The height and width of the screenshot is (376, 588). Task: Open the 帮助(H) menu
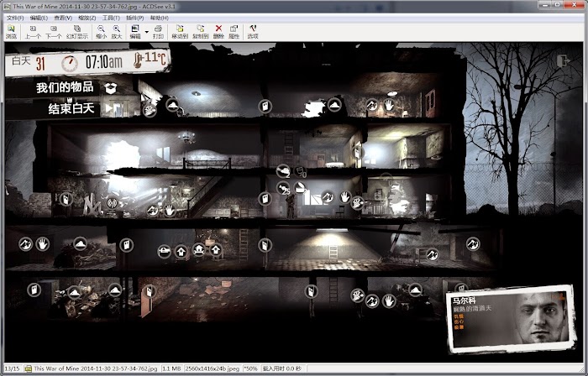tap(160, 18)
